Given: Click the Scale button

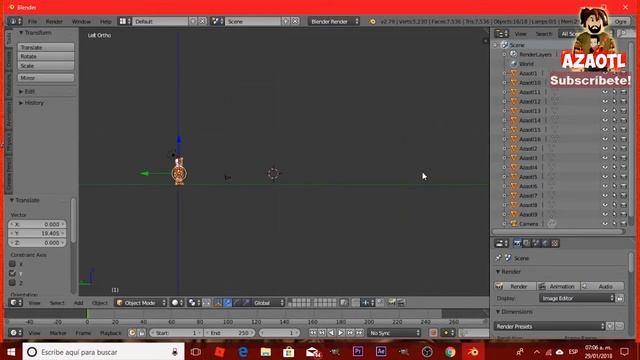Looking at the screenshot, I should (x=46, y=66).
